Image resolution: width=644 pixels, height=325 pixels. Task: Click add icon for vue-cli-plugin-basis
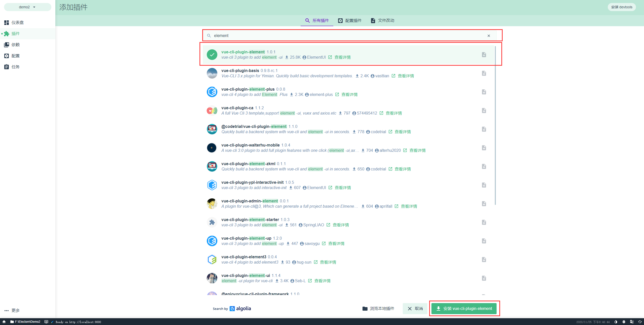coord(484,73)
